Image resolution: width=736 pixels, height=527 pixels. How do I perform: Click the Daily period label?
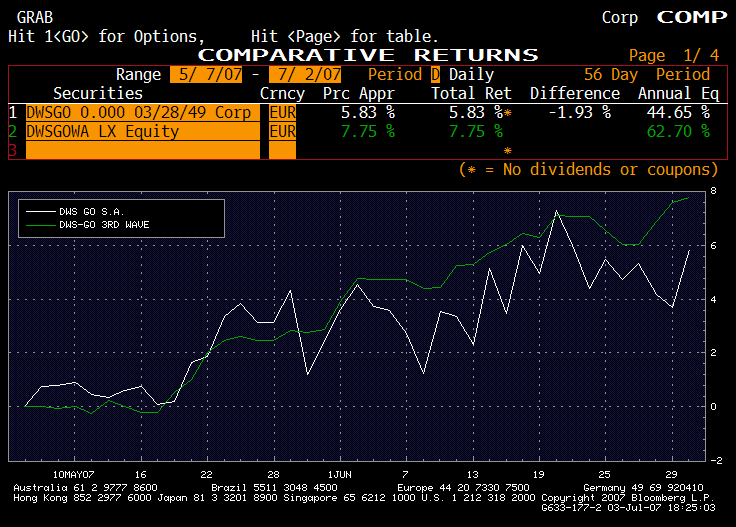[471, 75]
